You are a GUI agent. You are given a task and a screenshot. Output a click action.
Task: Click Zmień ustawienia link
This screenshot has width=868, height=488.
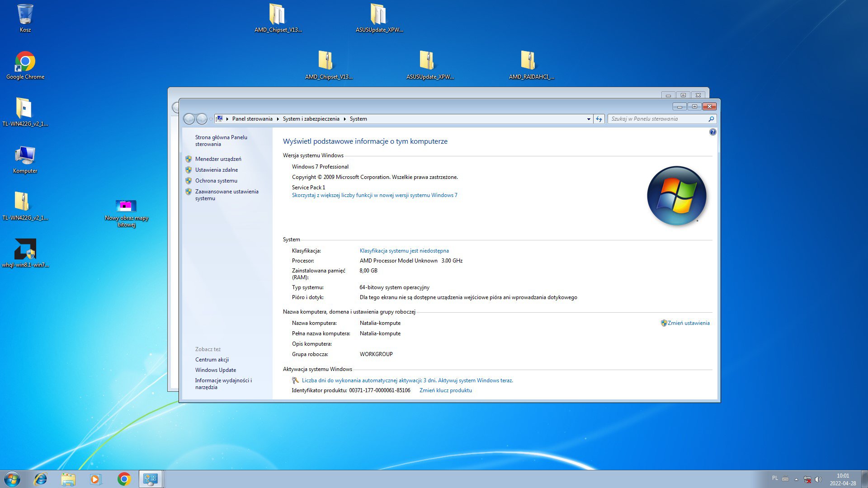[x=689, y=323]
